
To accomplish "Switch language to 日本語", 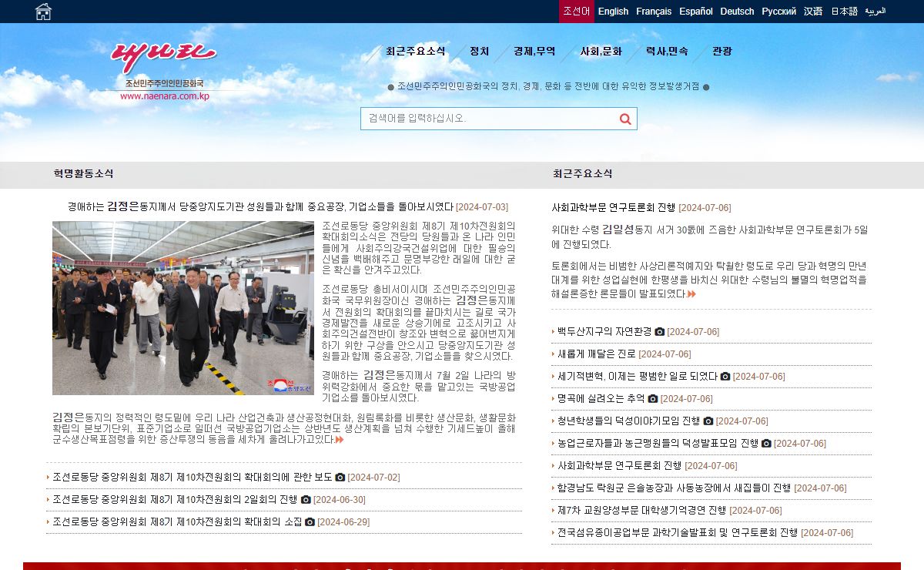I will point(844,12).
